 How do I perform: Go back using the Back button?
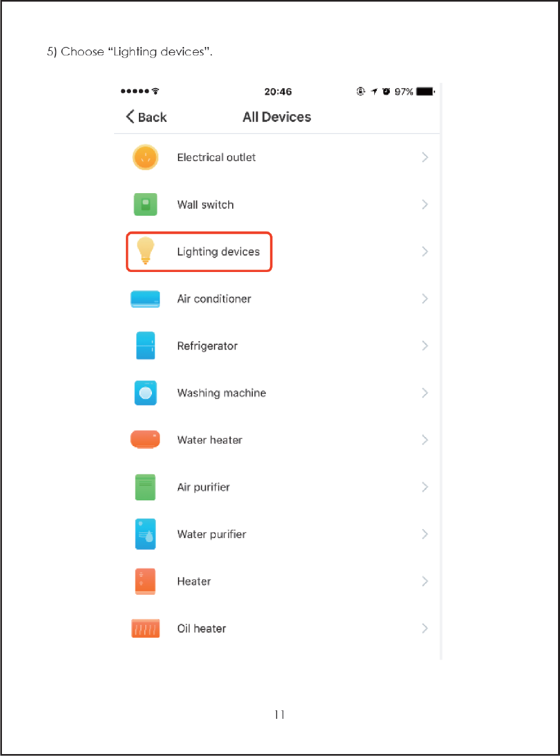point(146,117)
